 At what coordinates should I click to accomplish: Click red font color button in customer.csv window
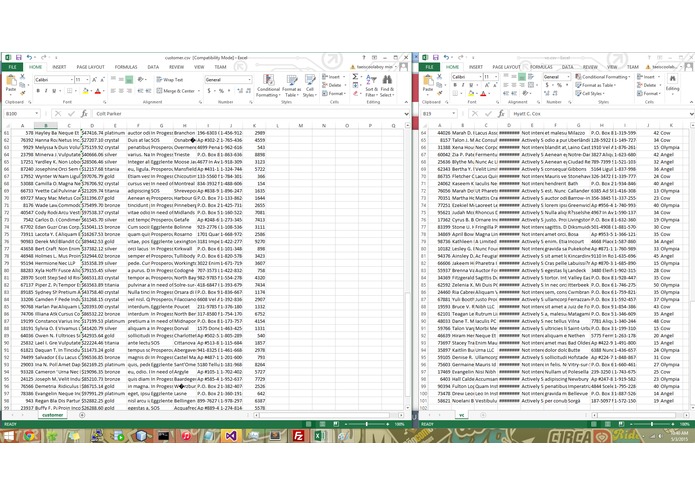98,91
